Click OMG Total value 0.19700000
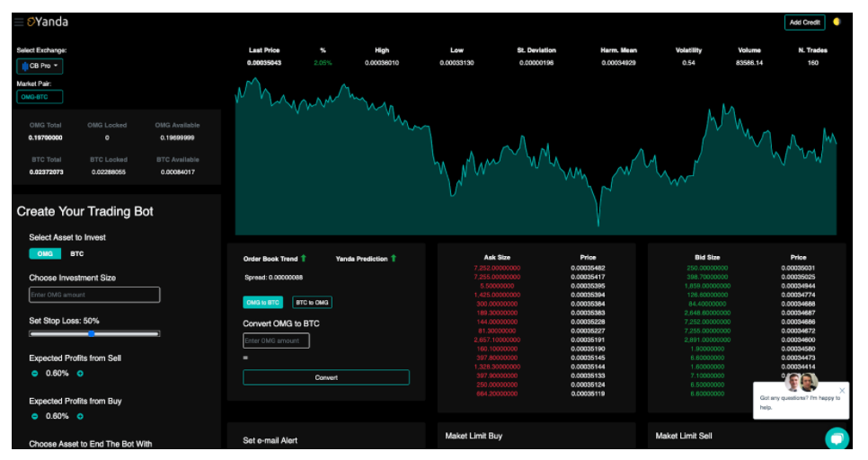 coord(46,137)
